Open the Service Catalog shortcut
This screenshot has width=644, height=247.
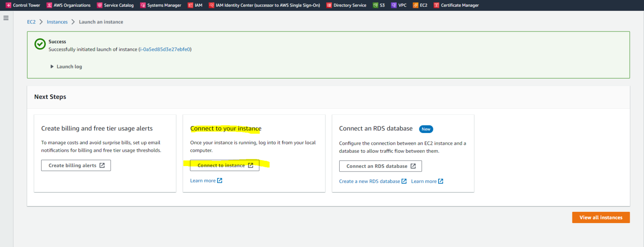pyautogui.click(x=115, y=5)
